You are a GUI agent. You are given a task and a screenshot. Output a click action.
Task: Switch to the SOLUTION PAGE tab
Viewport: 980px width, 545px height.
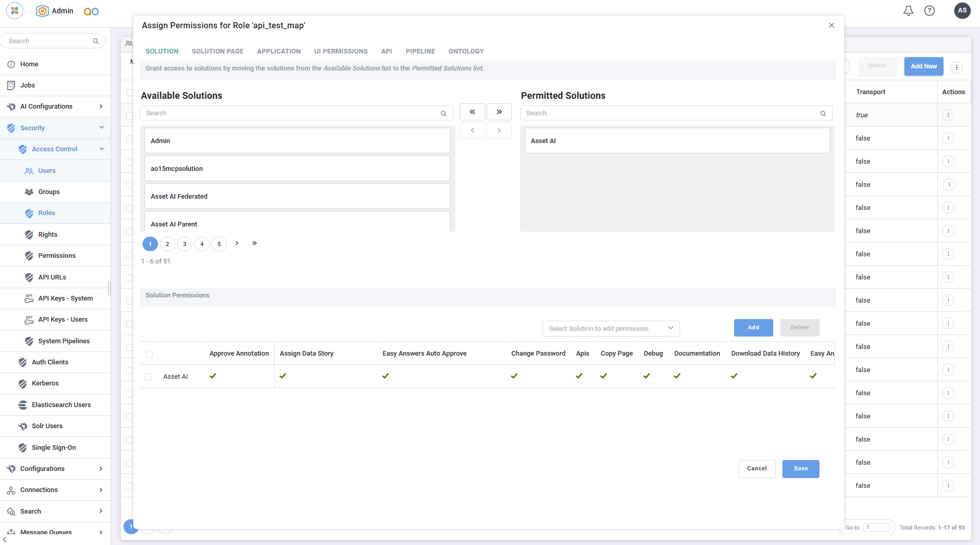[x=218, y=51]
